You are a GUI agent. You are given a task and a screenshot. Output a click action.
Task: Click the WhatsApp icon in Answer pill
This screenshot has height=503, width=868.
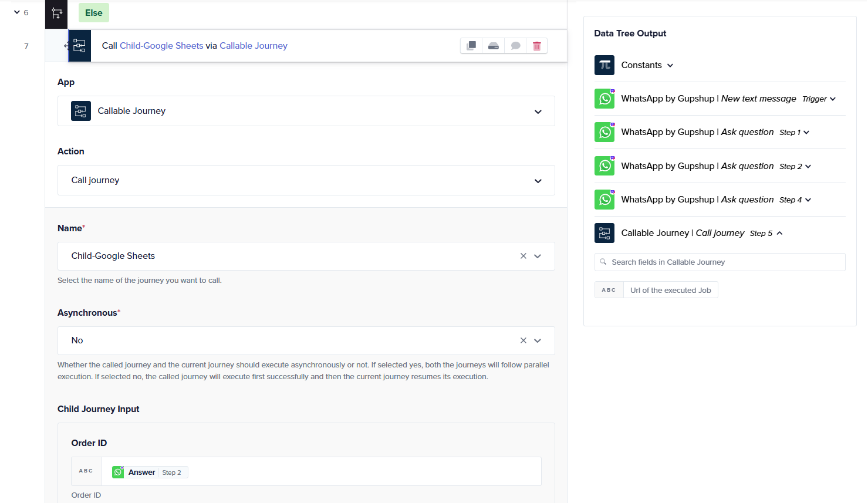click(x=118, y=472)
